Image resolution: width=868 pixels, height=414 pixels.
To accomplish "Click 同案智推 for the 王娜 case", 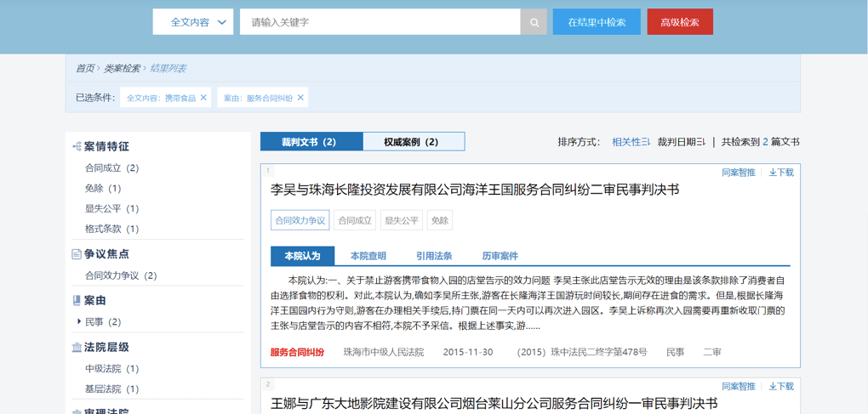I will pyautogui.click(x=739, y=386).
